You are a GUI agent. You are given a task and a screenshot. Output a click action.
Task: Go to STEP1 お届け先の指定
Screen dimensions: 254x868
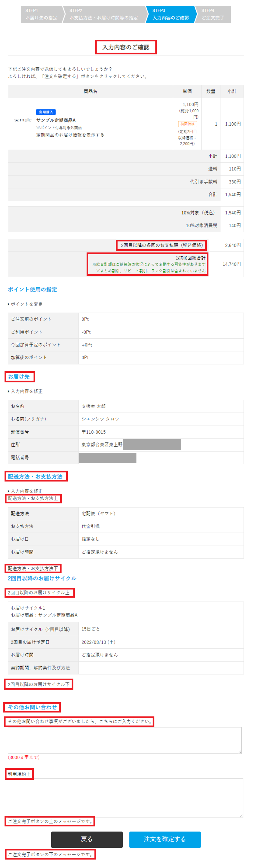point(41,14)
